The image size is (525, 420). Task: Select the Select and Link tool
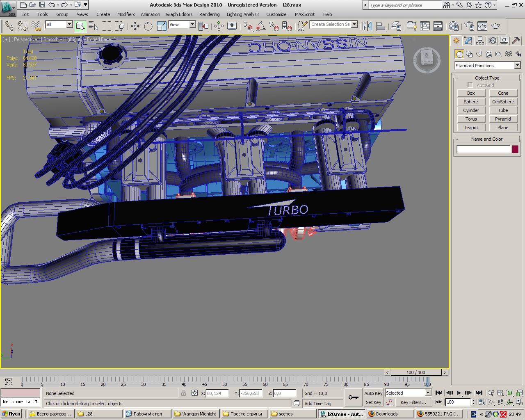point(9,26)
